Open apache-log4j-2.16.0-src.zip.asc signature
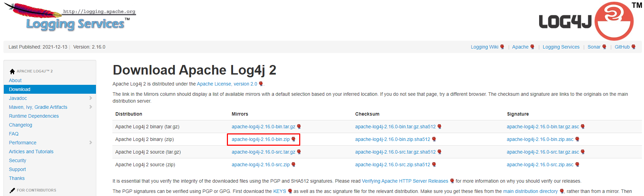The image size is (644, 196). coord(540,165)
